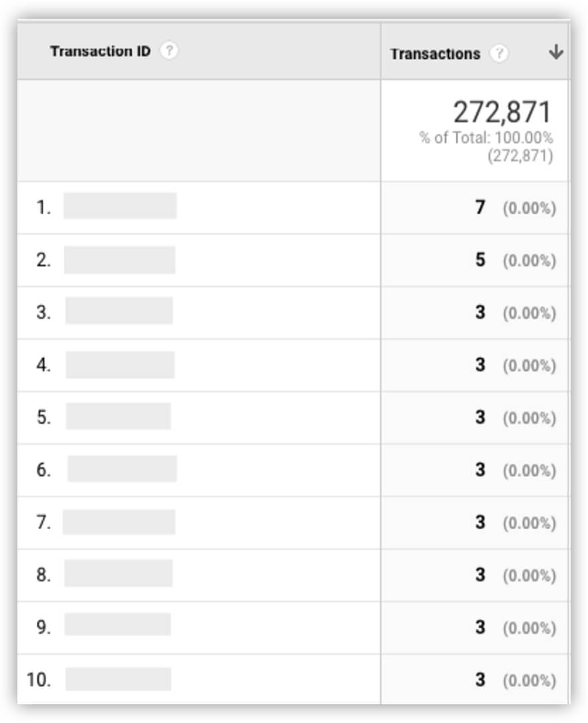Open the redacted transaction ID in row 1

(120, 206)
